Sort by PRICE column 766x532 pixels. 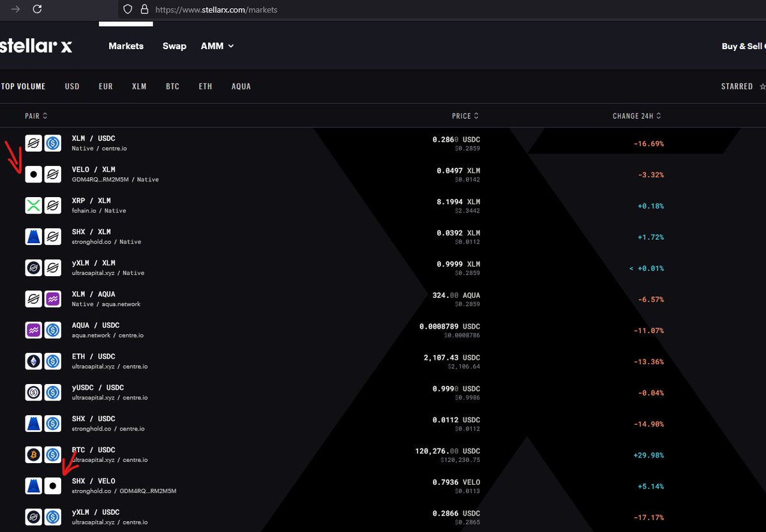tap(465, 116)
